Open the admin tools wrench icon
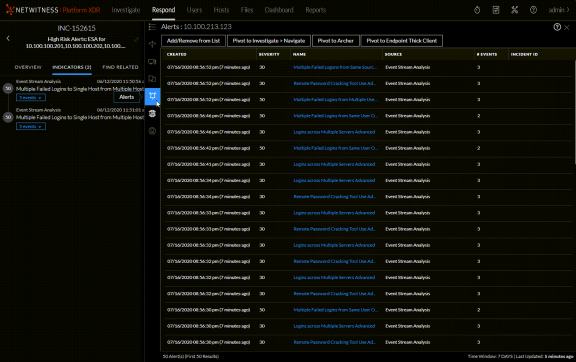 pos(514,10)
